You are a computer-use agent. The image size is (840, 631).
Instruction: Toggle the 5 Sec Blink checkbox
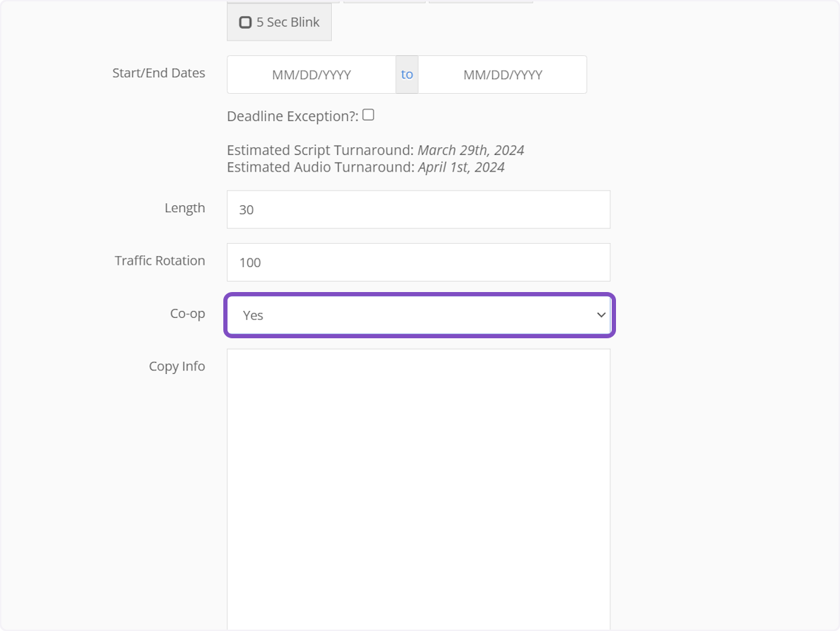pos(245,22)
